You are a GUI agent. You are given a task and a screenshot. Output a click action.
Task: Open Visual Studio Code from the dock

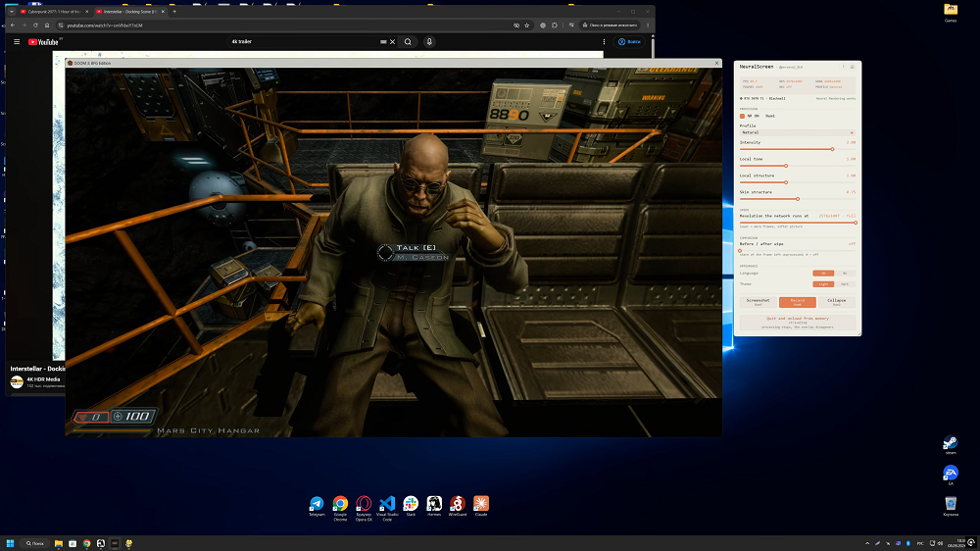[x=387, y=507]
